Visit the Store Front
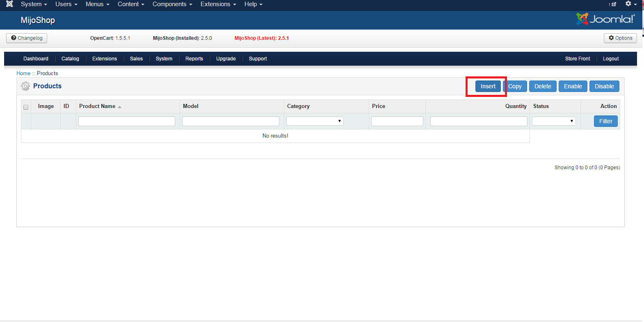644x322 pixels. pyautogui.click(x=578, y=59)
